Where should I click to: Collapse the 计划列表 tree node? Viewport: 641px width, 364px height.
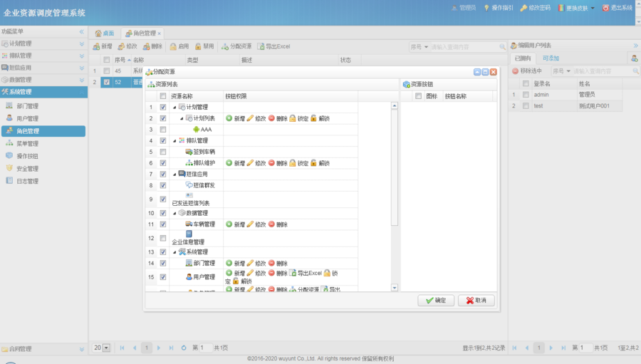coord(182,118)
